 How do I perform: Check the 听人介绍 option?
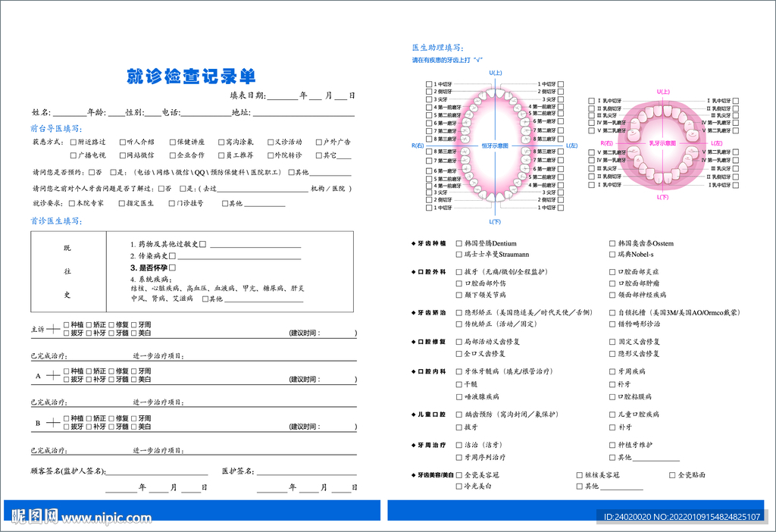[x=122, y=142]
